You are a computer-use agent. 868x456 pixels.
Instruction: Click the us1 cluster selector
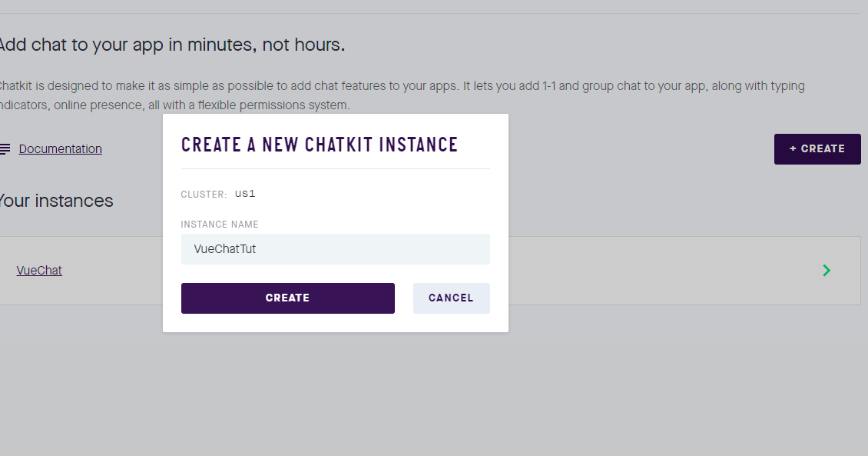pos(244,193)
